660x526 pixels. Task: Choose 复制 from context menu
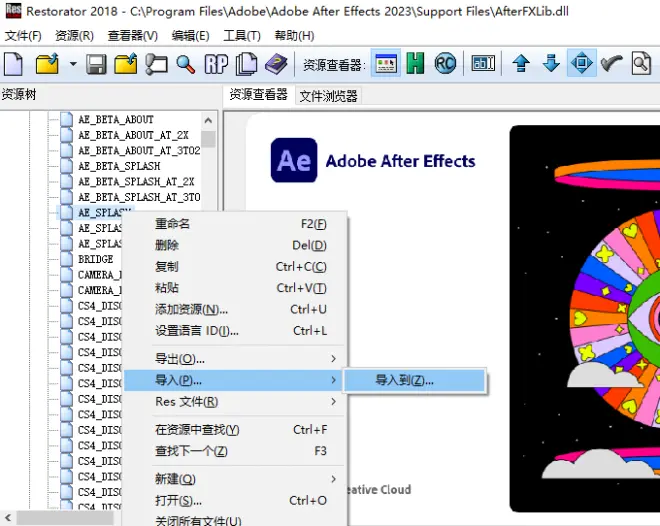(x=236, y=266)
